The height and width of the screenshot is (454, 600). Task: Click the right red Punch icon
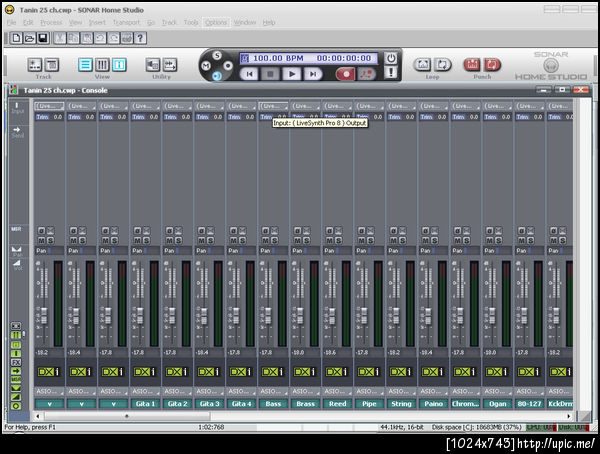[492, 65]
